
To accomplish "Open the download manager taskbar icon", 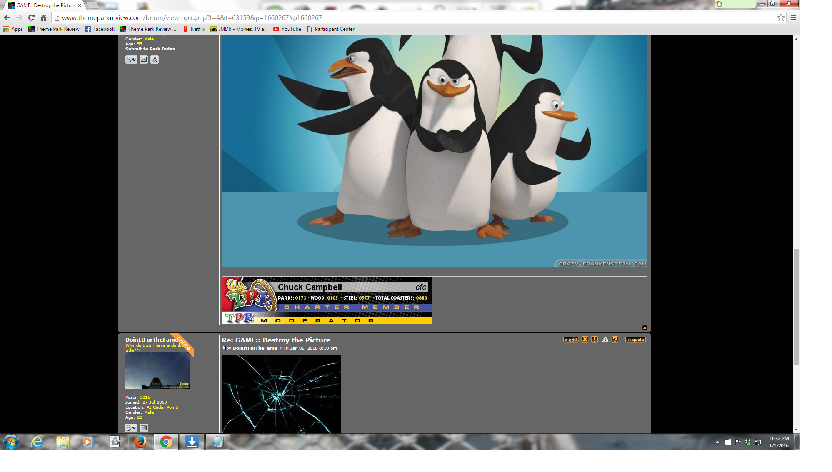I will click(x=192, y=442).
